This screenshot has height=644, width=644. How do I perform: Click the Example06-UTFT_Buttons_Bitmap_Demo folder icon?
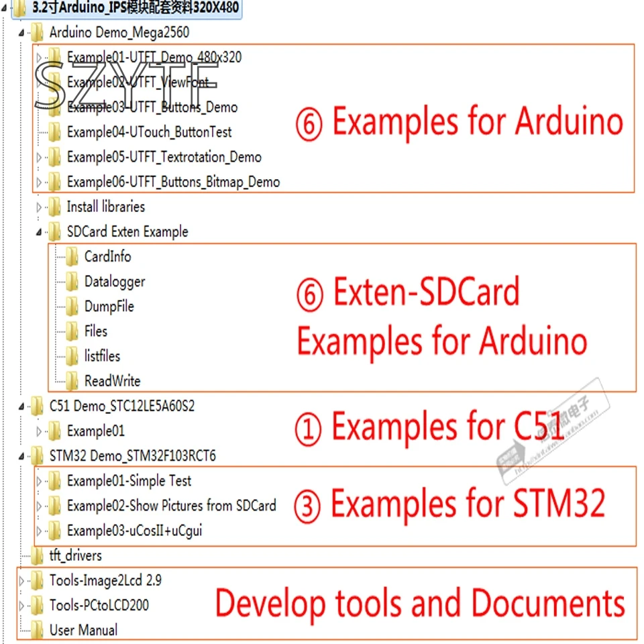point(54,182)
